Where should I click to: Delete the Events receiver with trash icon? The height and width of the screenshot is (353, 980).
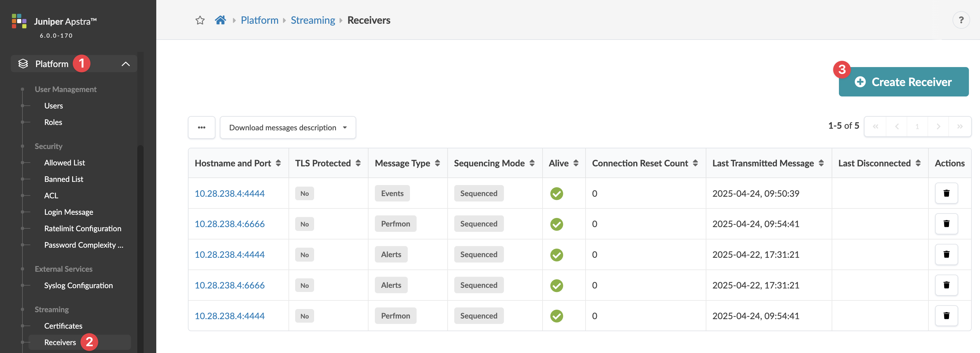(946, 193)
